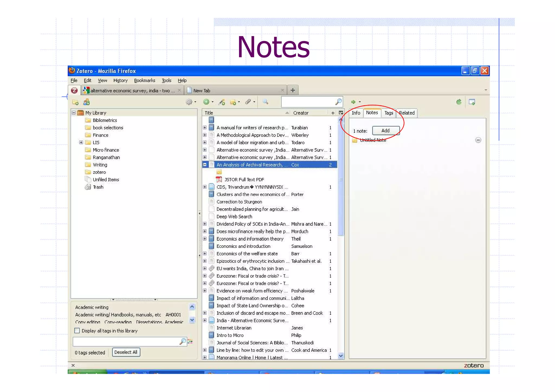Open the Bookmarks menu

(144, 80)
